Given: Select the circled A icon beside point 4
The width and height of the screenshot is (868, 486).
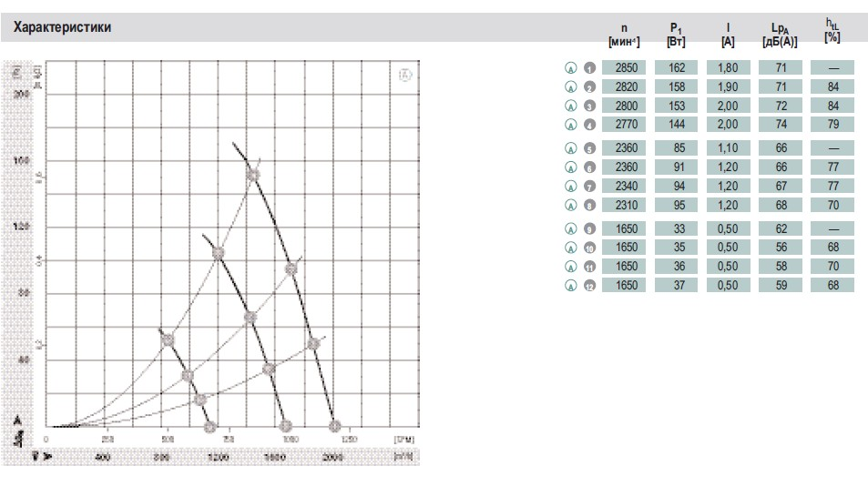Looking at the screenshot, I should pos(571,125).
